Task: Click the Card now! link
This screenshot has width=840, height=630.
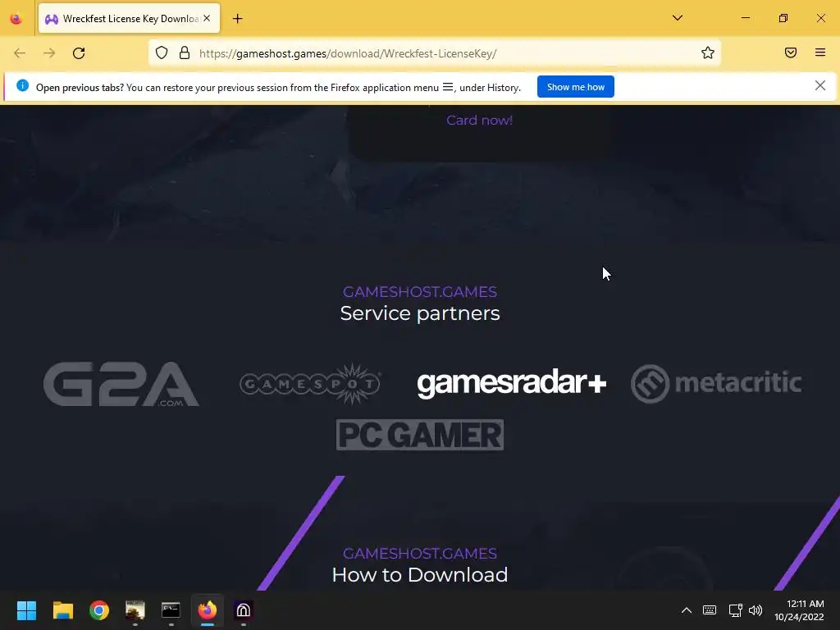Action: click(x=479, y=120)
